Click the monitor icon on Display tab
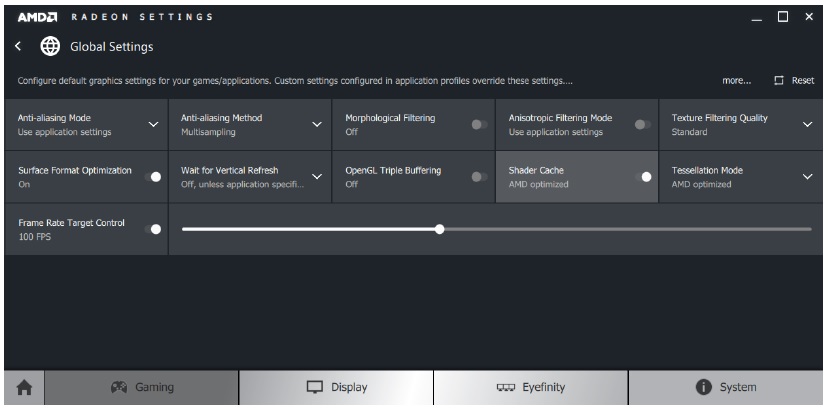The width and height of the screenshot is (828, 409). (315, 387)
